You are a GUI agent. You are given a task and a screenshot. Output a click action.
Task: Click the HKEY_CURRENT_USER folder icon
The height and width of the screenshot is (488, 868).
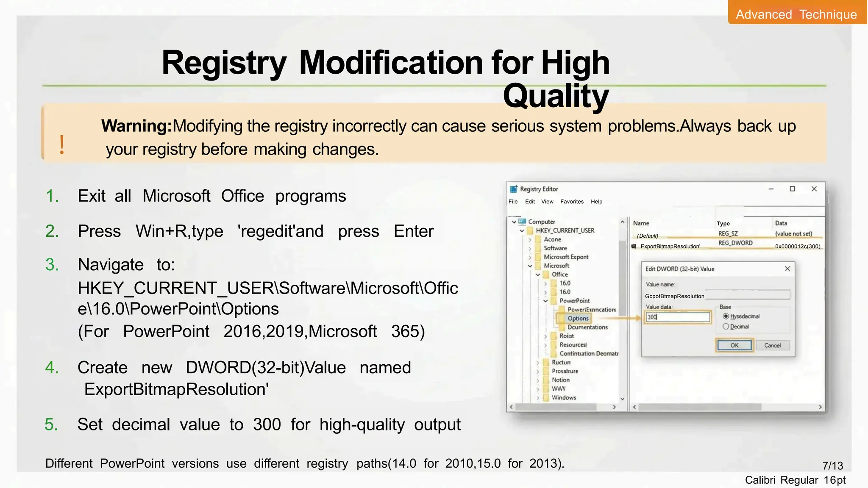click(530, 230)
